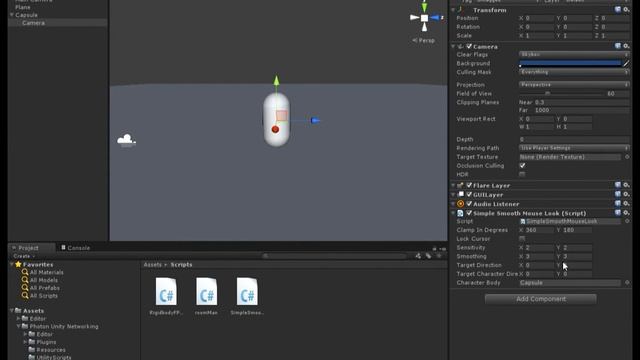
Task: Select Plane in hierarchy
Action: click(22, 7)
